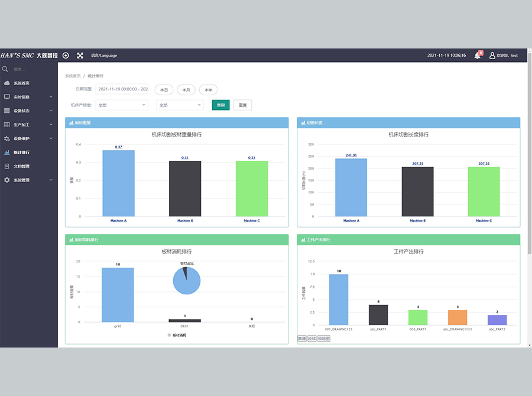Toggle fullscreen with the expand icon
Viewport: 532px width, 396px height.
[x=80, y=56]
